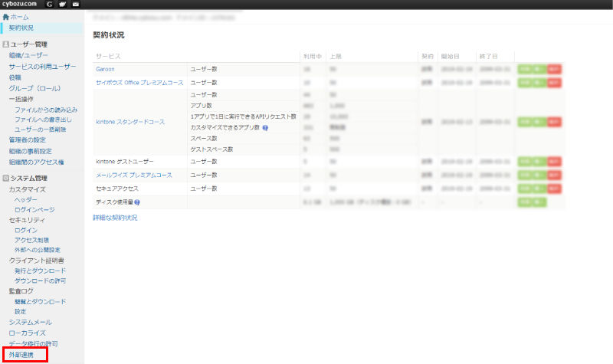Viewport: 613px width, 364px height.
Task: Open アクセス制限 settings
Action: (31, 240)
